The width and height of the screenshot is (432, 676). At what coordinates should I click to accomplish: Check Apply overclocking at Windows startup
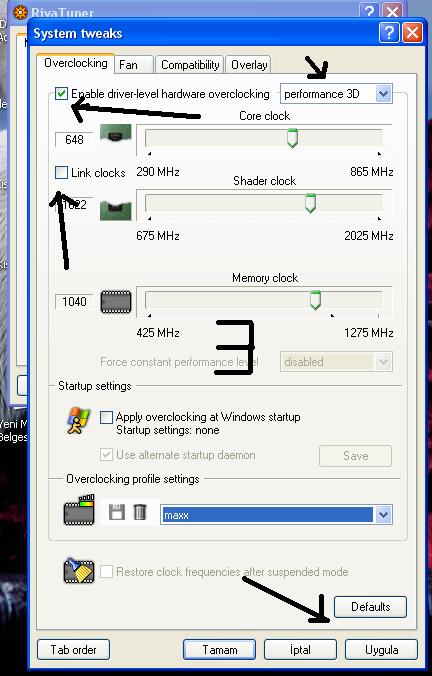[106, 417]
